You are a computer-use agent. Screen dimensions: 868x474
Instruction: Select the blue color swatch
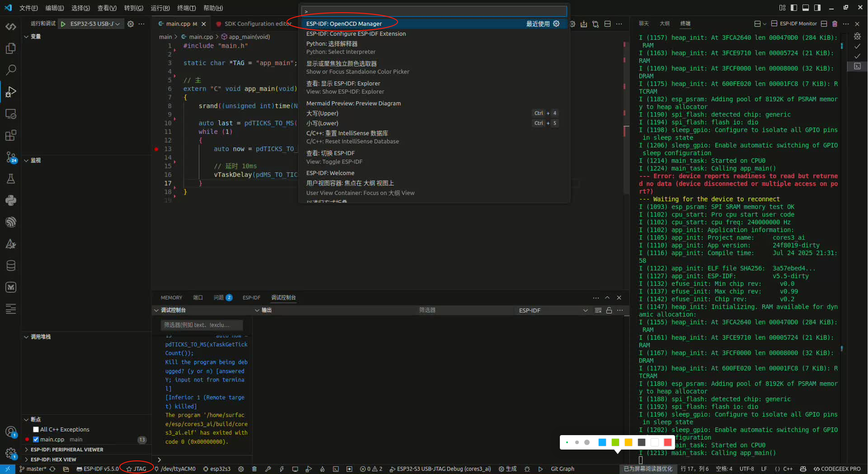point(602,442)
